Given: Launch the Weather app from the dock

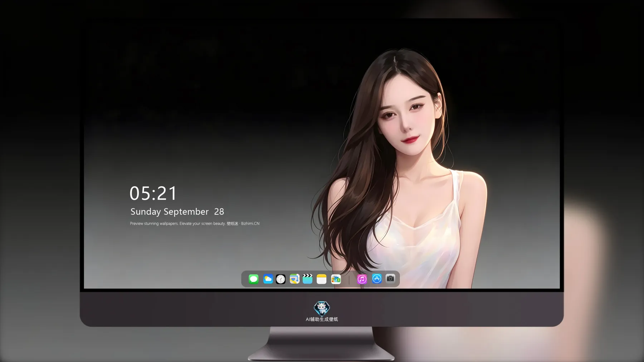Looking at the screenshot, I should point(268,279).
